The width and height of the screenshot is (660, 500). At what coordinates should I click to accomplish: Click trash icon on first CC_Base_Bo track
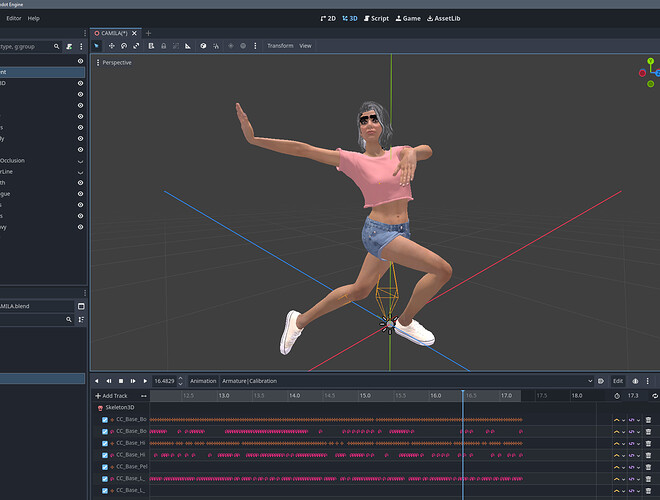click(648, 420)
